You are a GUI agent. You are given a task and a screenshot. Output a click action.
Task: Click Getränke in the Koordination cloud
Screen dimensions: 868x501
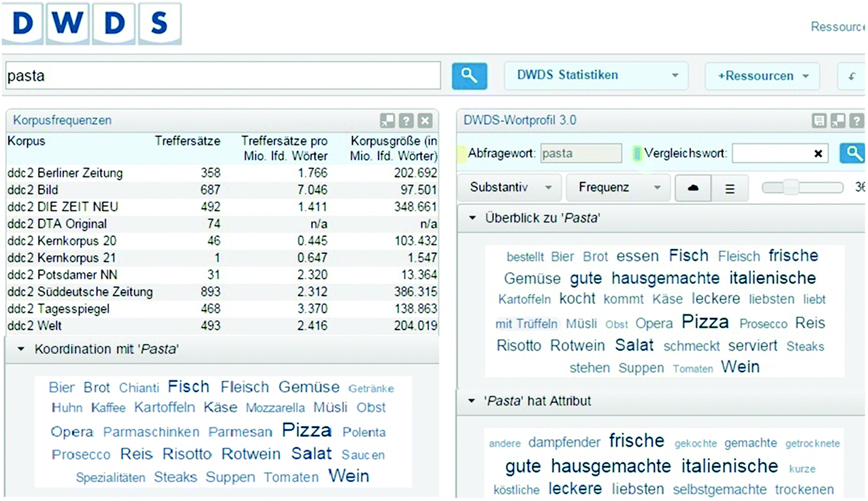tap(371, 389)
